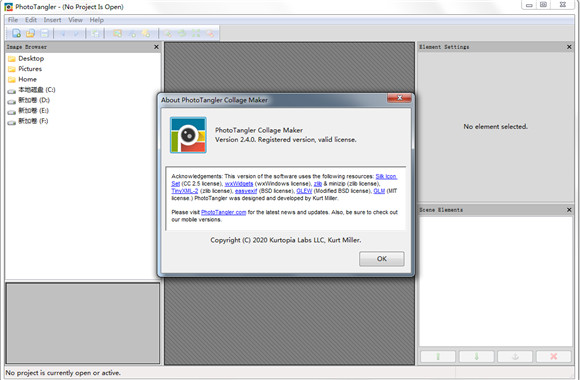Select the (C:) drive in Image Browser
Viewport: 580px width, 380px height.
31,90
